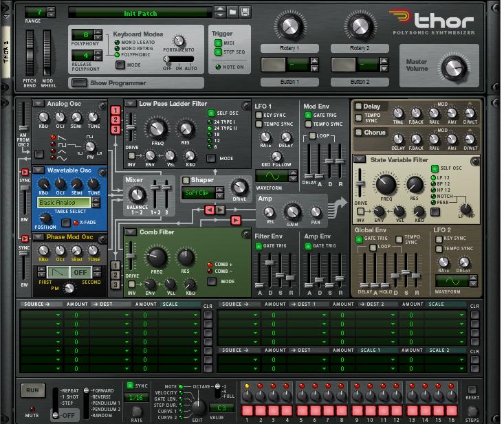Viewport: 504px width, 424px height.
Task: Click sequencer 1/16 rate display
Action: (136, 398)
